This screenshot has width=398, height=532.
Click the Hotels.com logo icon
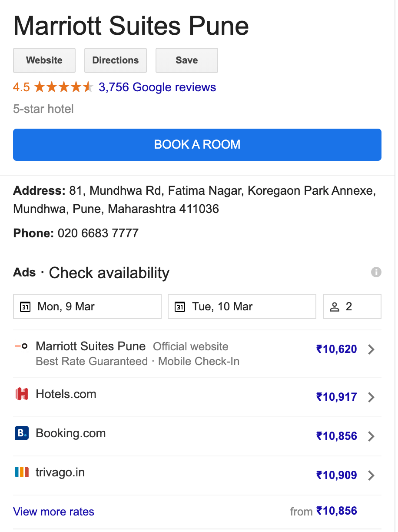[21, 394]
